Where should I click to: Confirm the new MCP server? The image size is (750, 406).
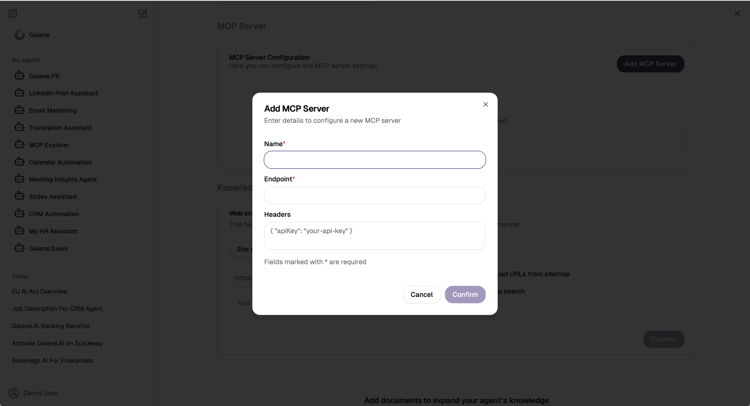(x=465, y=295)
